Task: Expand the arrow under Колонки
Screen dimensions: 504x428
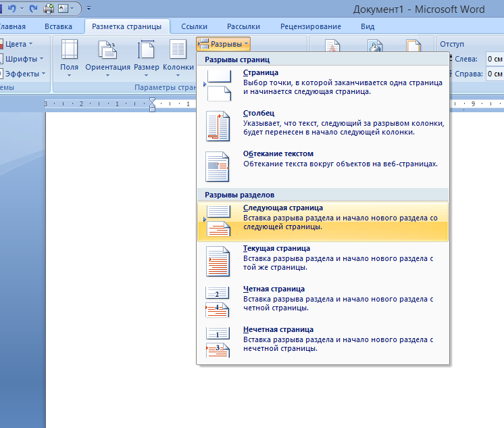Action: [178, 76]
